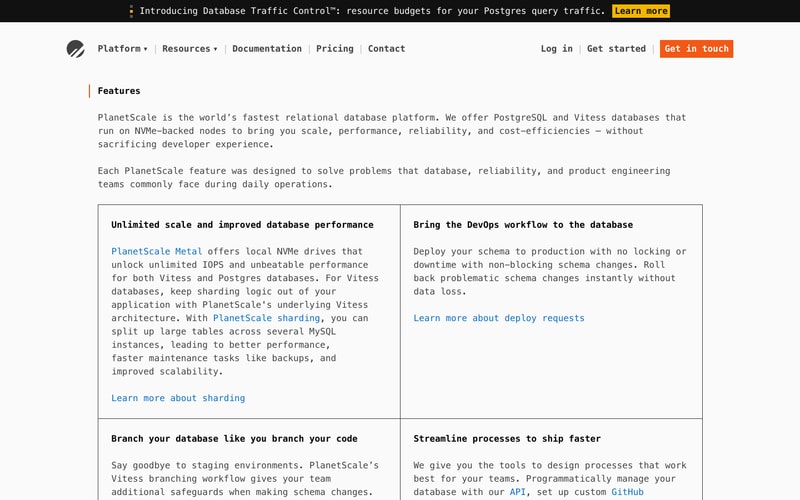Open the GitHub link in Streamline section

[628, 492]
